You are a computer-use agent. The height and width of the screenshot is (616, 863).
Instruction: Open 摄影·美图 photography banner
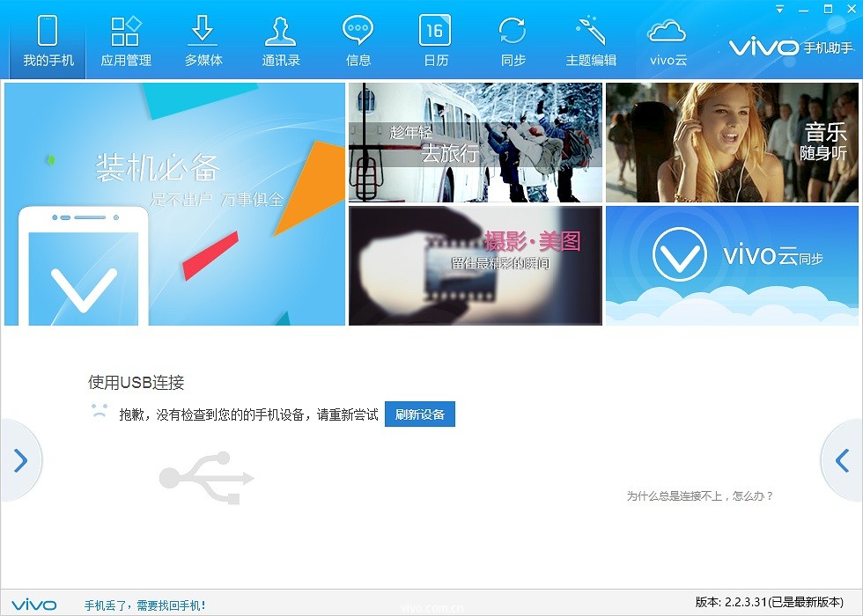coord(476,266)
